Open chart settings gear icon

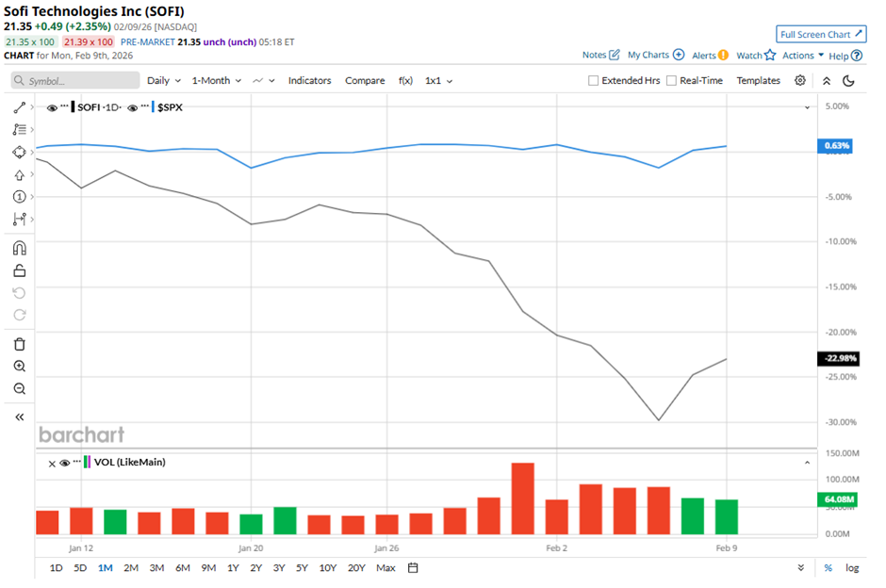pyautogui.click(x=800, y=80)
